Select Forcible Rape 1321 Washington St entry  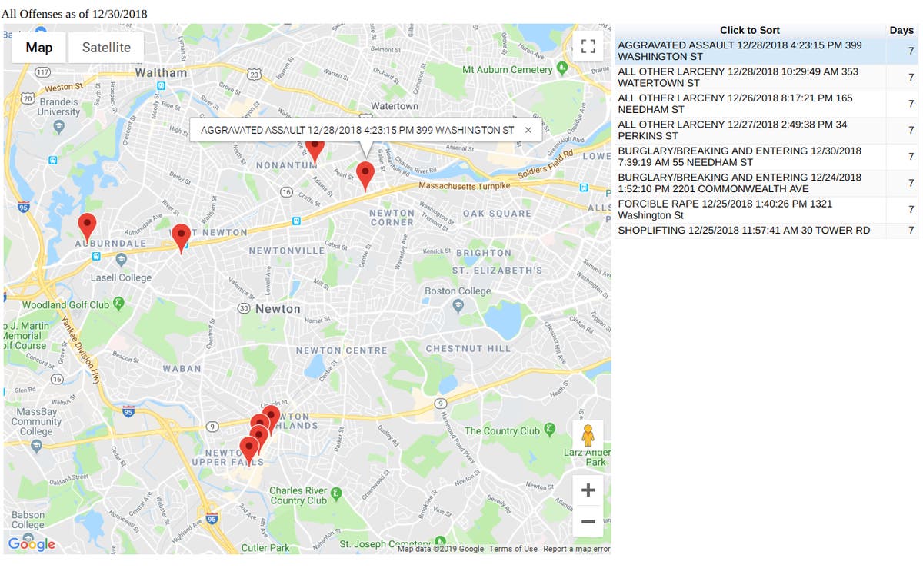749,210
